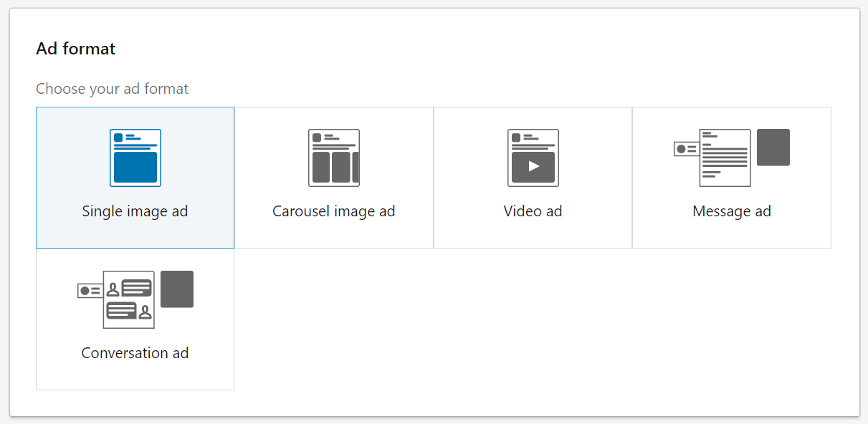Click profile card left of Message ad icon
The width and height of the screenshot is (868, 424).
686,148
